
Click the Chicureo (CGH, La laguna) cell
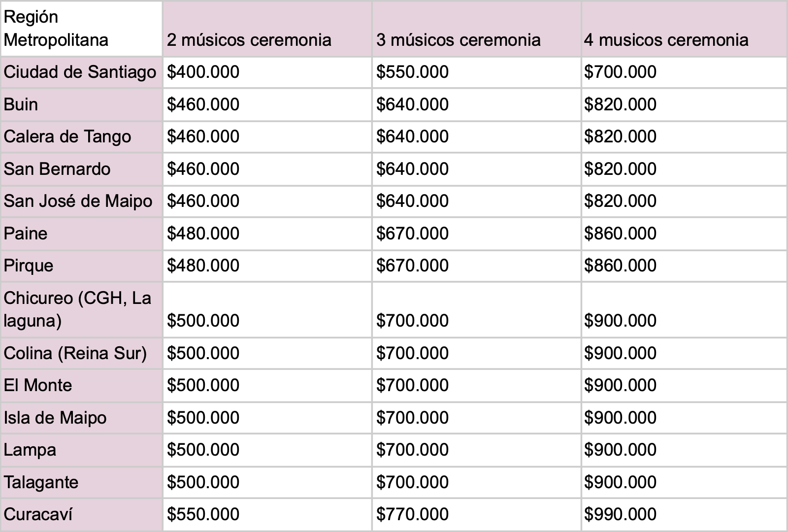81,310
